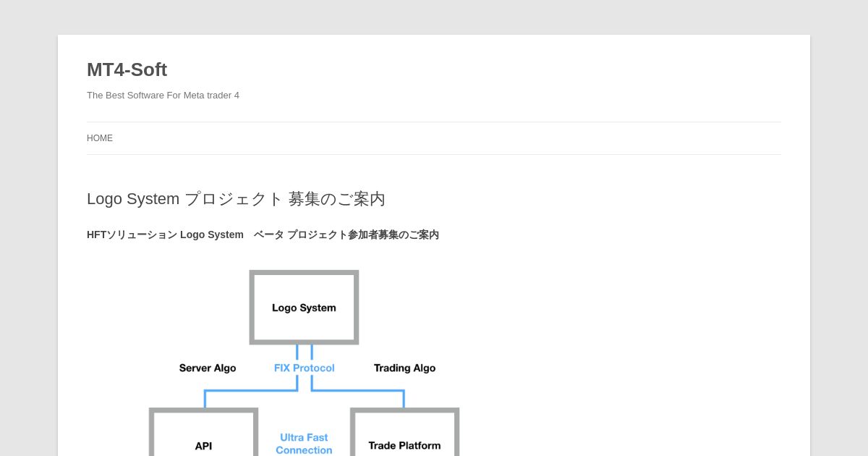Click the API box in the diagram
The height and width of the screenshot is (456, 868).
[203, 433]
